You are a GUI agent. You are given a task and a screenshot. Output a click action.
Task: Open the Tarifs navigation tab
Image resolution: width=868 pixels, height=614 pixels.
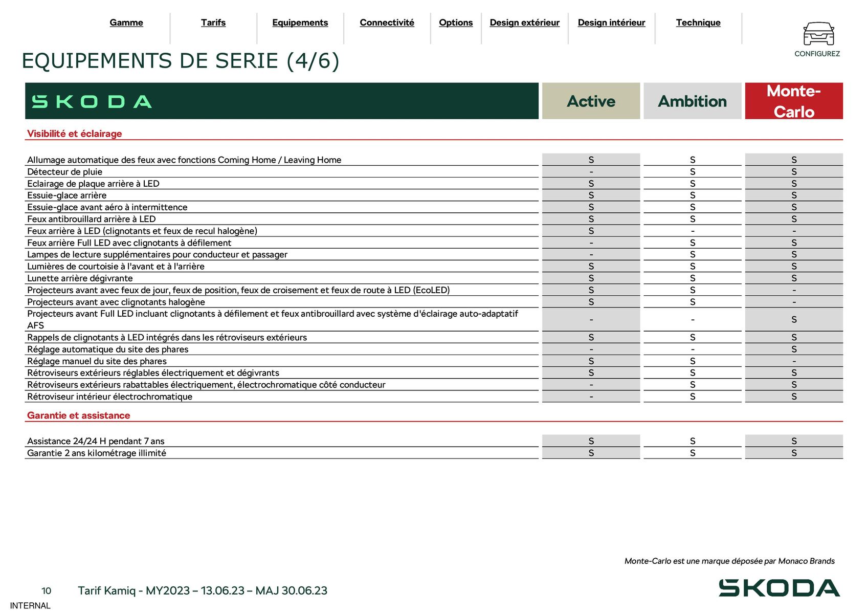click(213, 23)
